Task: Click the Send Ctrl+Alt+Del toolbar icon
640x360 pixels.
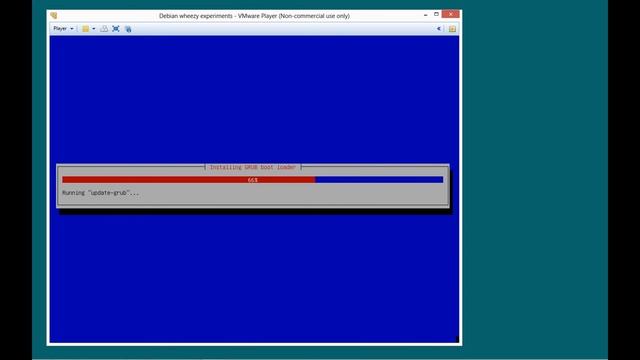Action: pyautogui.click(x=104, y=29)
